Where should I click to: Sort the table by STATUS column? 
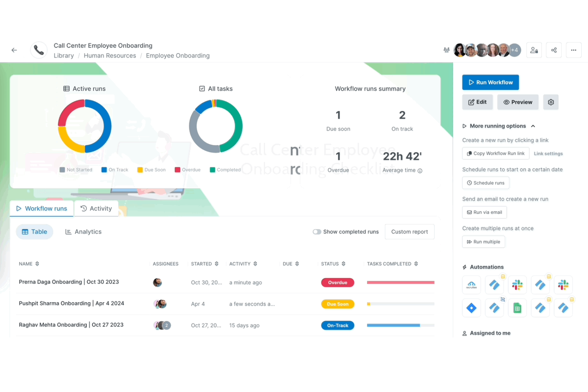pyautogui.click(x=343, y=263)
